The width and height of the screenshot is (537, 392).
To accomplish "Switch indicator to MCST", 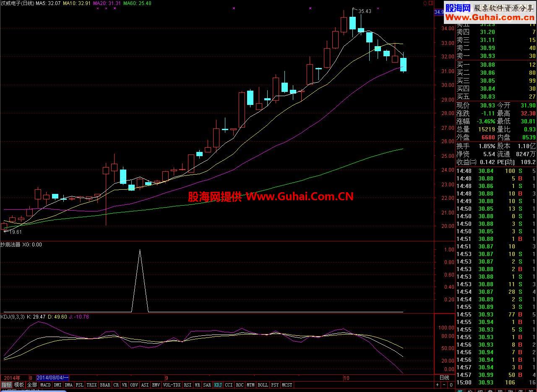I will pyautogui.click(x=287, y=384).
